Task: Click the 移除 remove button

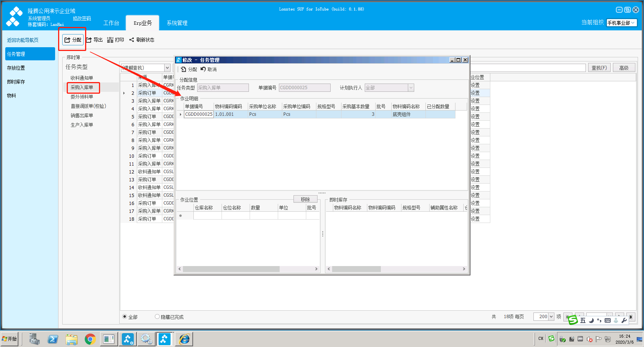Action: tap(305, 199)
